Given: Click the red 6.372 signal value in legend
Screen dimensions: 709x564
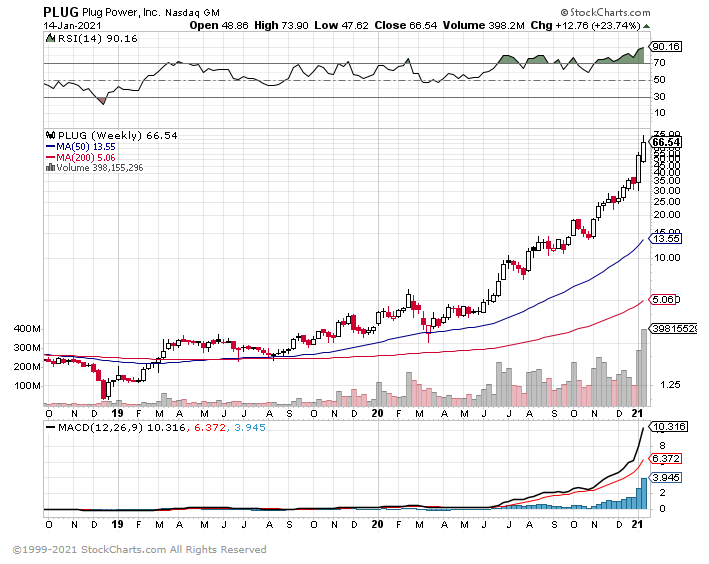Looking at the screenshot, I should (210, 427).
